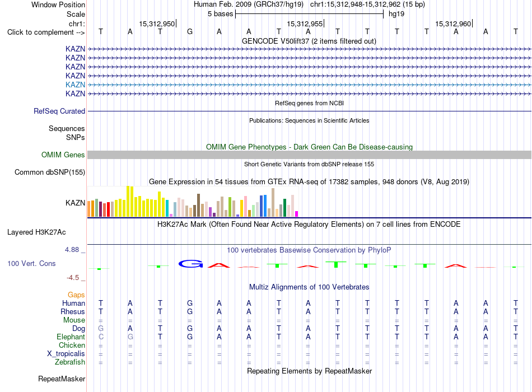This screenshot has height=392, width=532.
Task: Click the 'Click to complement -->' label
Action: point(46,32)
